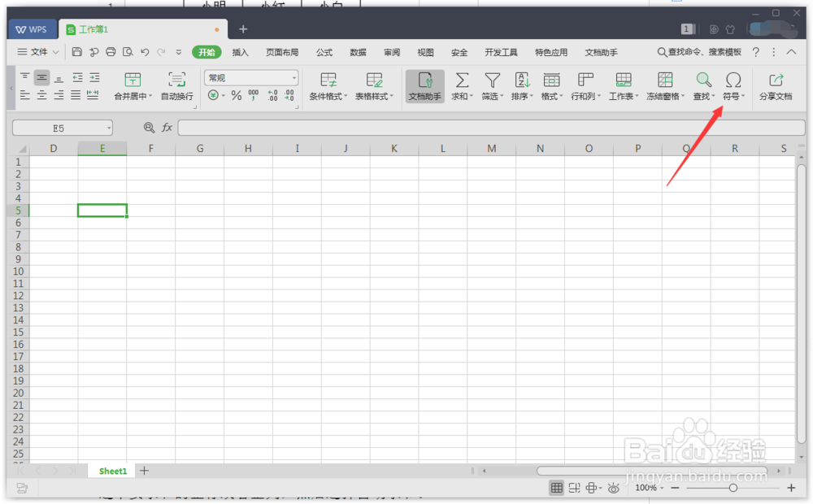The image size is (813, 504).
Task: Click zoom out minus button
Action: [x=675, y=488]
